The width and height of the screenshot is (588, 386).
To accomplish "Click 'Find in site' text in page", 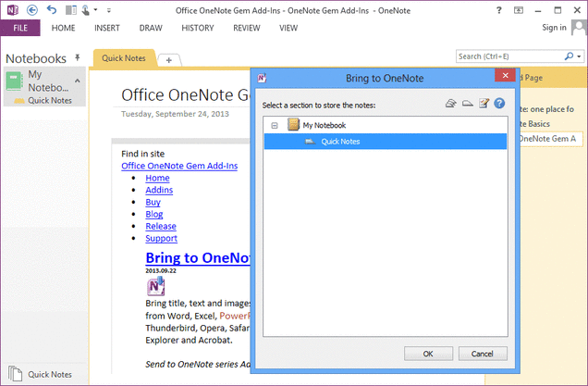I will point(143,154).
